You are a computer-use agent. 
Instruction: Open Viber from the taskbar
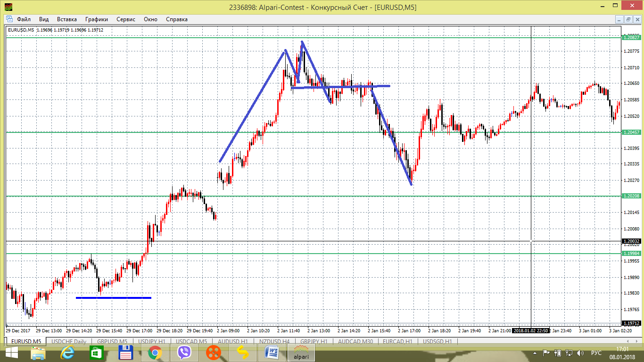(x=184, y=353)
